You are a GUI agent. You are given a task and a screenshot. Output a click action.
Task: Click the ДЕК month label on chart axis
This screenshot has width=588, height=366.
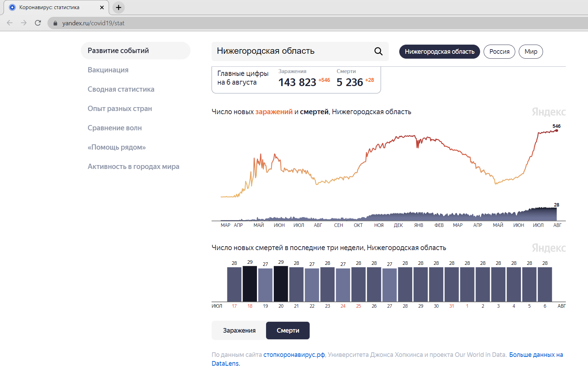398,225
